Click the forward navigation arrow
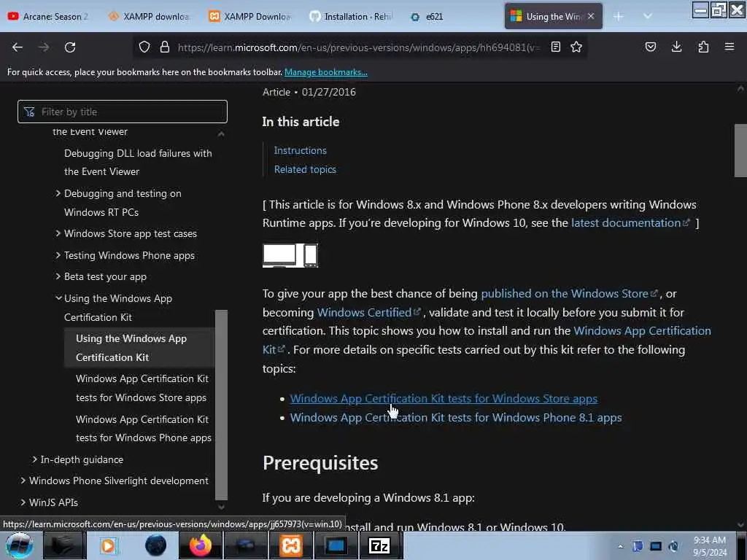 (44, 47)
